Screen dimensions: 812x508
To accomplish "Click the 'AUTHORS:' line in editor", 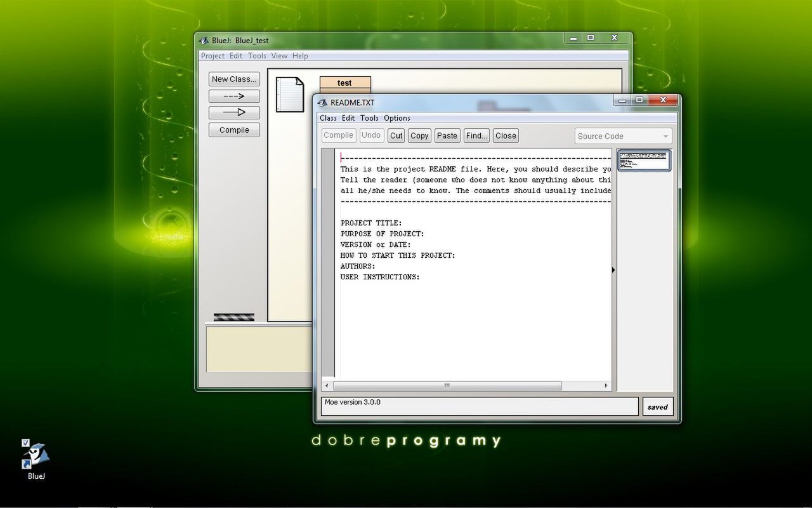I will [x=358, y=266].
